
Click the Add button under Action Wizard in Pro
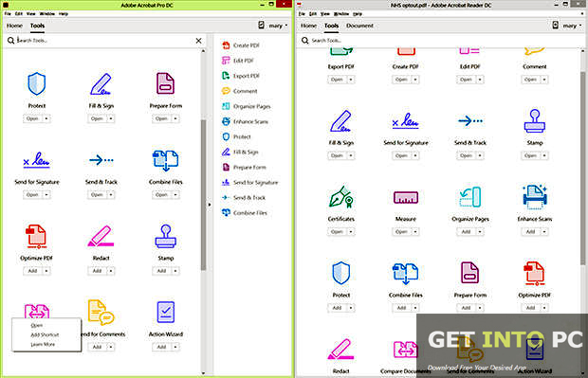(x=161, y=347)
